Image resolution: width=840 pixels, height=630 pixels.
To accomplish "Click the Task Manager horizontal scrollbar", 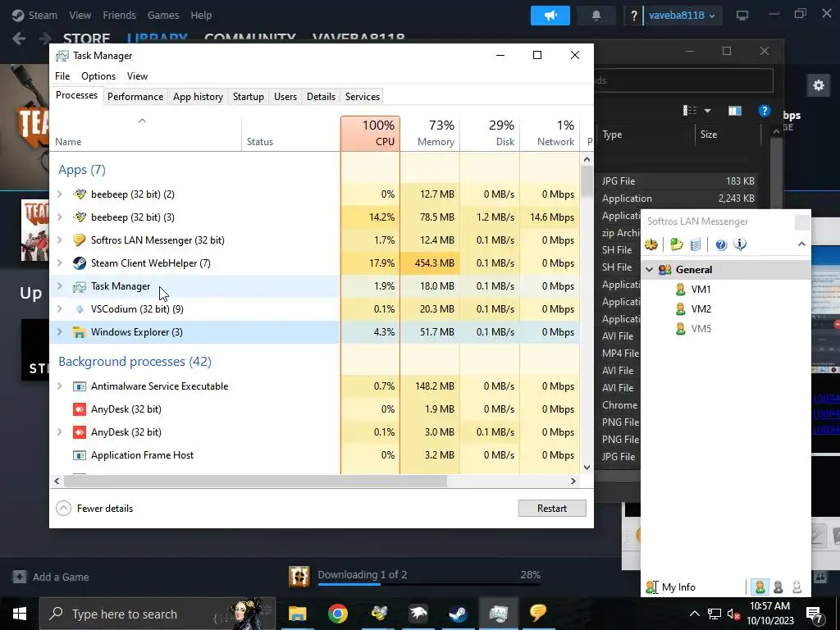I will pos(256,481).
